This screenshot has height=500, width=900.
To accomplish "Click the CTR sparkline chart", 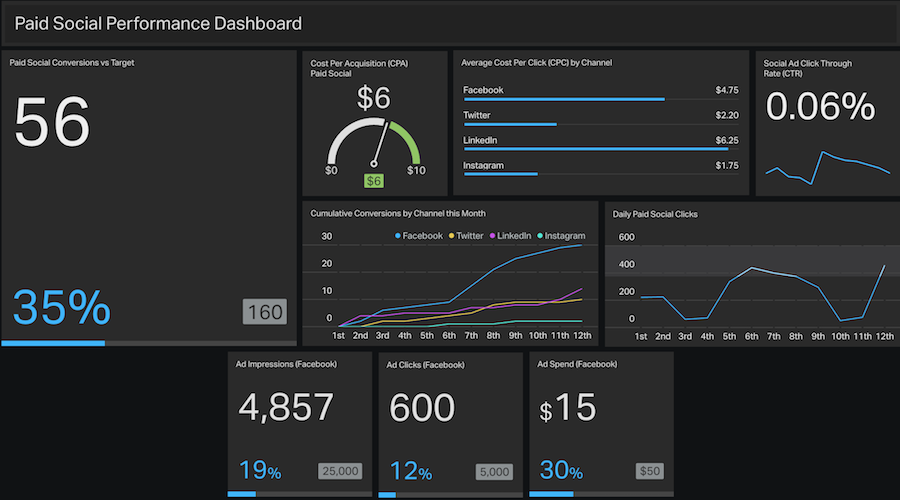I will click(828, 168).
